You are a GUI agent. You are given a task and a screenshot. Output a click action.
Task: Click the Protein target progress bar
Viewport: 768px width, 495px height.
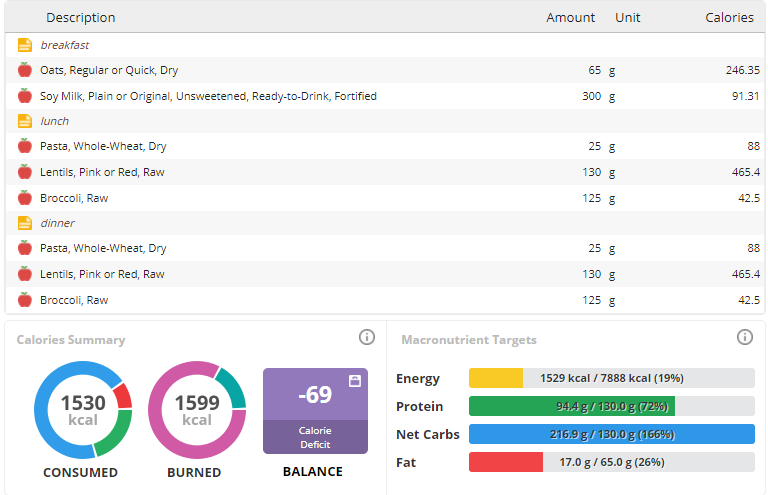[x=611, y=406]
